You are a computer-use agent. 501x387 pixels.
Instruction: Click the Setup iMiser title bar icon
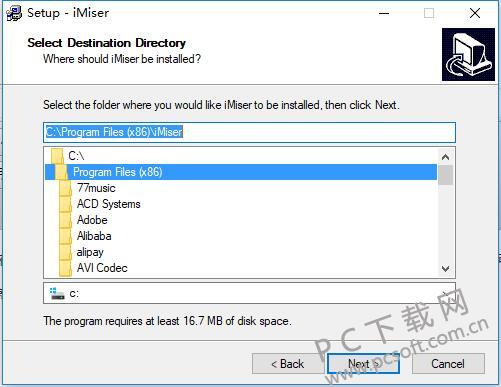[14, 14]
